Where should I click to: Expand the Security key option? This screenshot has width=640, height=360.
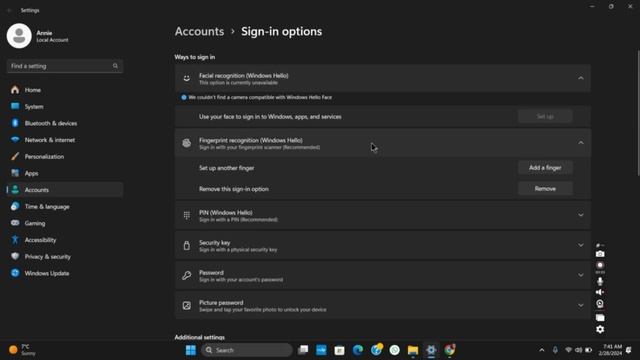[580, 245]
